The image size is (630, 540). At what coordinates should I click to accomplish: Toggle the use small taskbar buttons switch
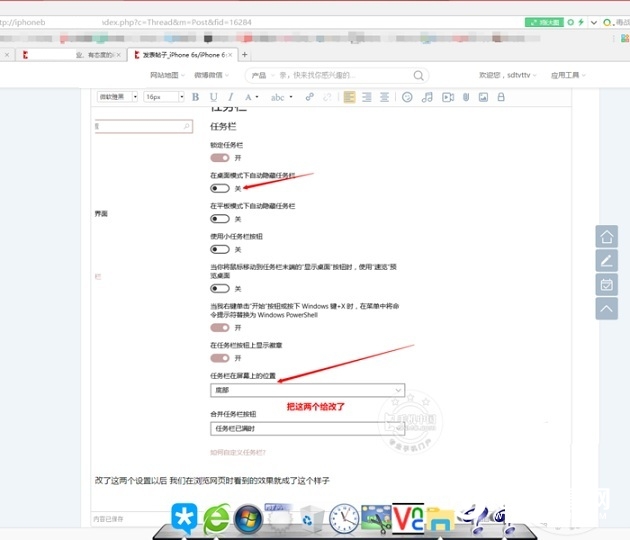(220, 250)
